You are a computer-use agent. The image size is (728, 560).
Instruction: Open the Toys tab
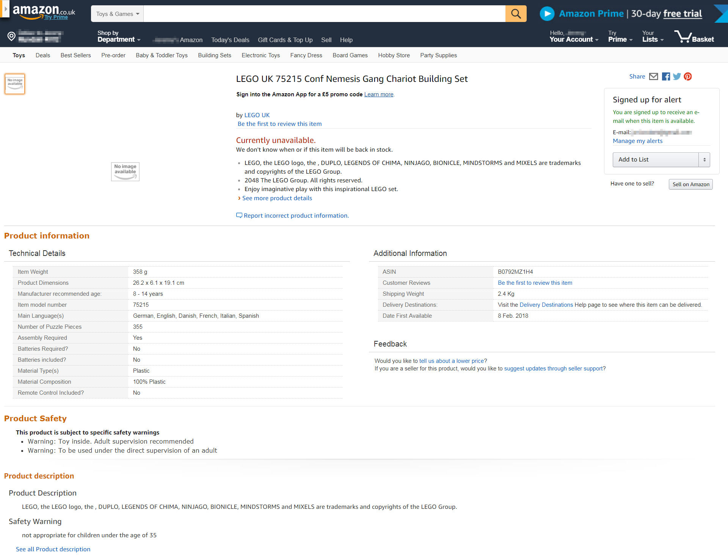pos(19,55)
